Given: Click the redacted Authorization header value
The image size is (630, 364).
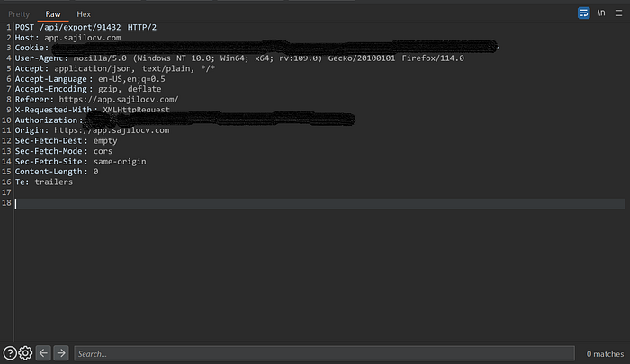Looking at the screenshot, I should click(219, 120).
